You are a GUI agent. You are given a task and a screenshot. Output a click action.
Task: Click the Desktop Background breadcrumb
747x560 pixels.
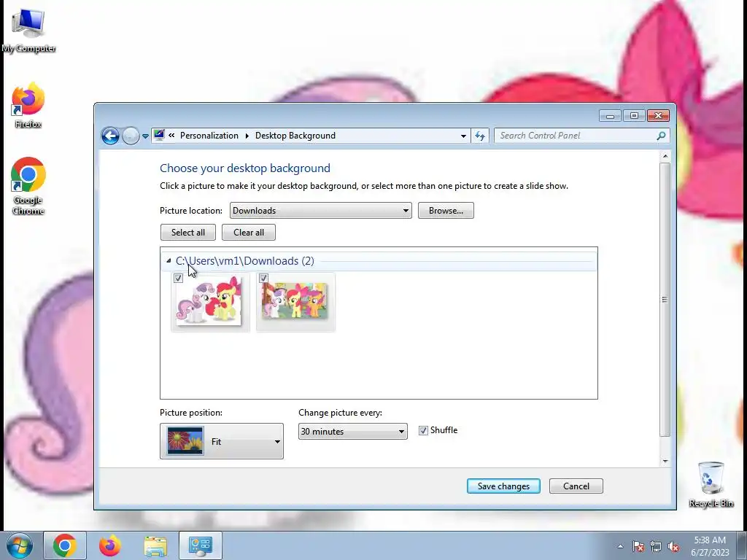coord(295,136)
